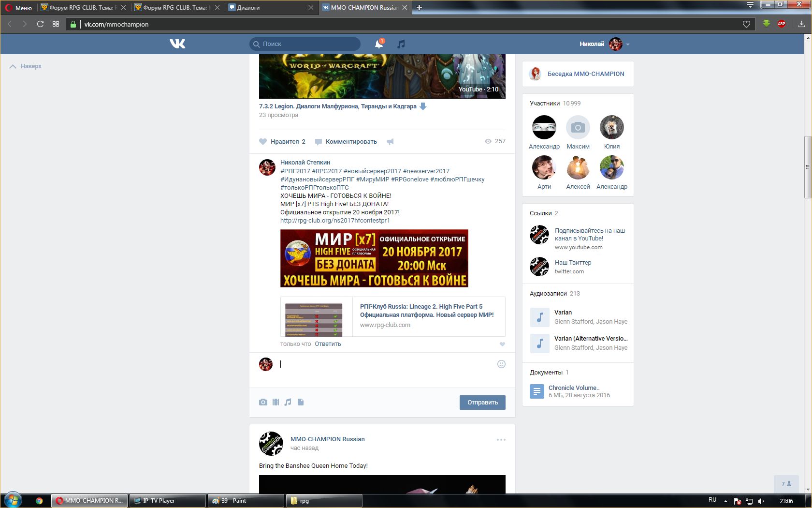Share the post via megaphone icon
This screenshot has width=812, height=508.
coord(390,142)
